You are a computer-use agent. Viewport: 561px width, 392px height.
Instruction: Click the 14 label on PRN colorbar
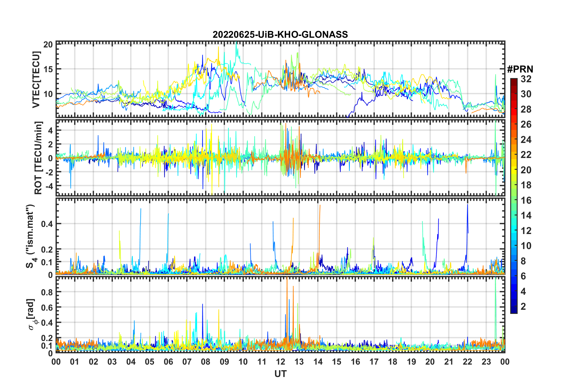coord(526,215)
